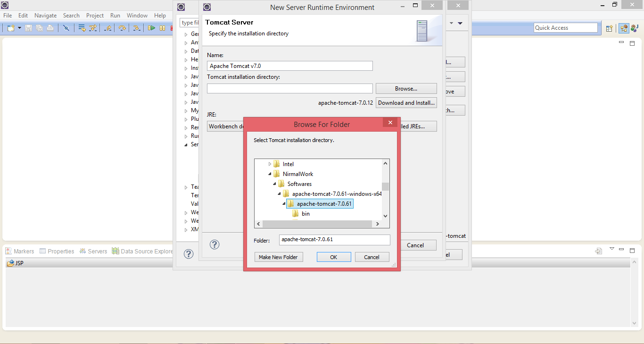Toggle Skip All Breakpoints icon
The height and width of the screenshot is (344, 644).
click(x=66, y=28)
